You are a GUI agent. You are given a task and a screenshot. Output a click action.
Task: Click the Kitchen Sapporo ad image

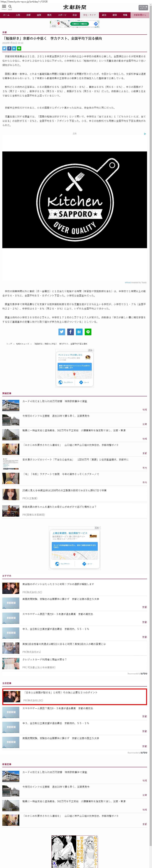click(75, 200)
